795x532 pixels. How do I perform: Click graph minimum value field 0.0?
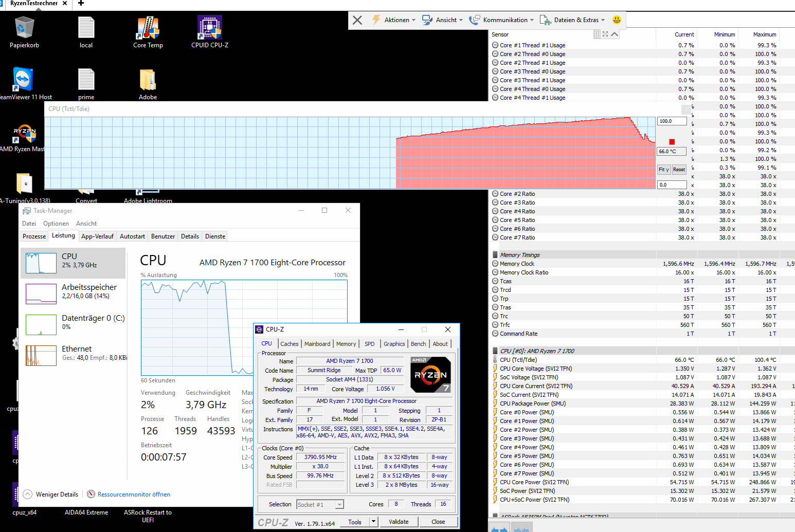pos(672,185)
